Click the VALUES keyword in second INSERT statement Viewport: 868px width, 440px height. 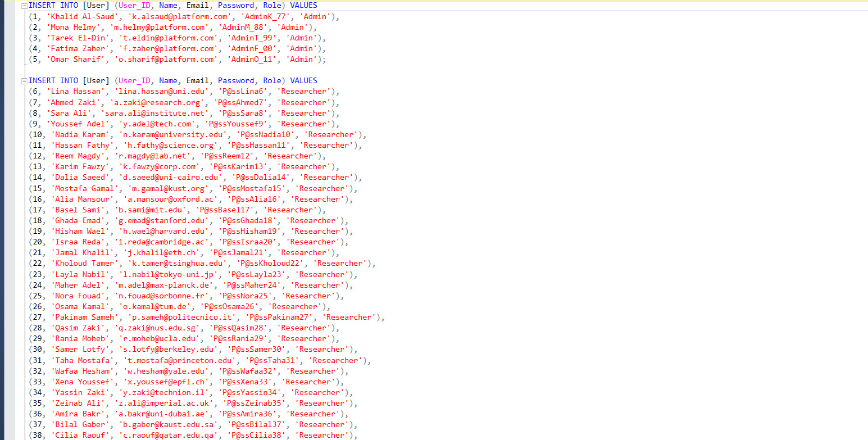tap(303, 81)
